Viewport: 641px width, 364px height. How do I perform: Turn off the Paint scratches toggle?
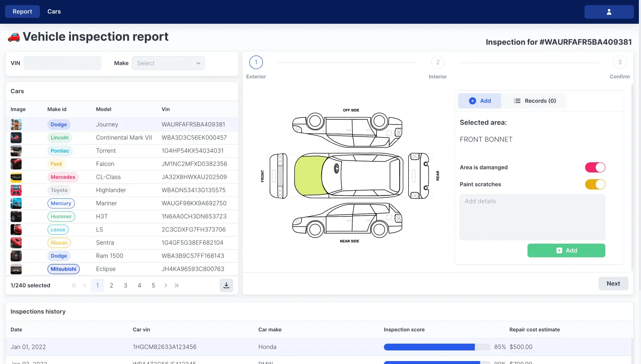595,184
